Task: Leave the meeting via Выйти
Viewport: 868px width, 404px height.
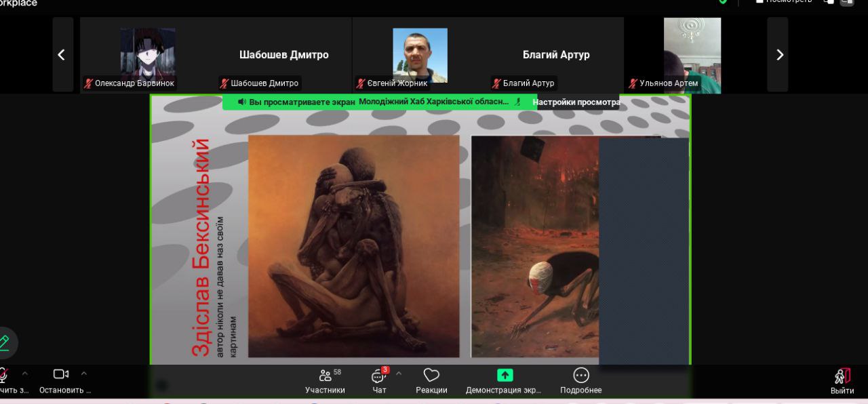Action: coord(842,381)
